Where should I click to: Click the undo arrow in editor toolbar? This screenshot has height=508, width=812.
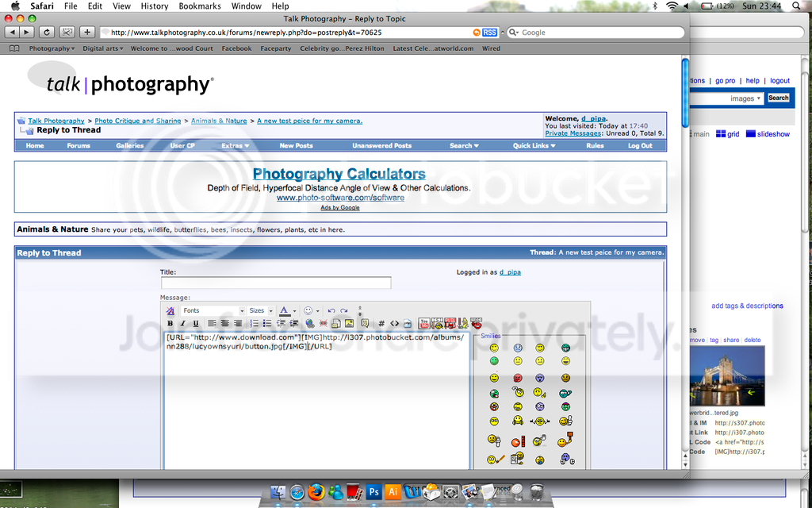331,310
